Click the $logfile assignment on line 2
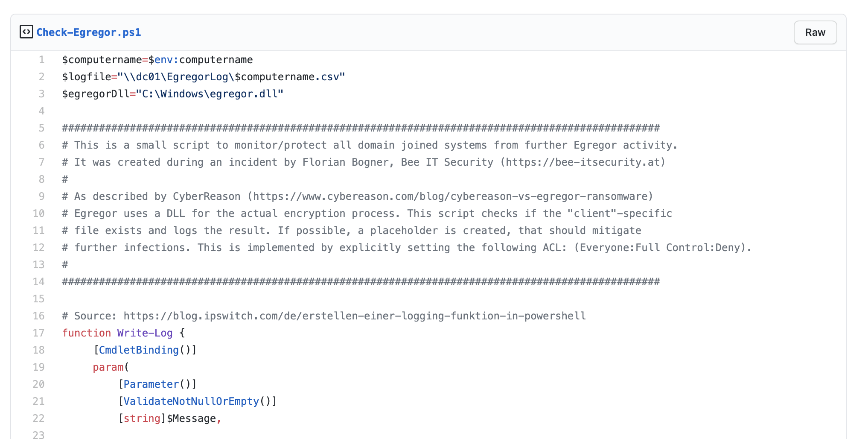Screen dimensions: 868x439 [204, 77]
